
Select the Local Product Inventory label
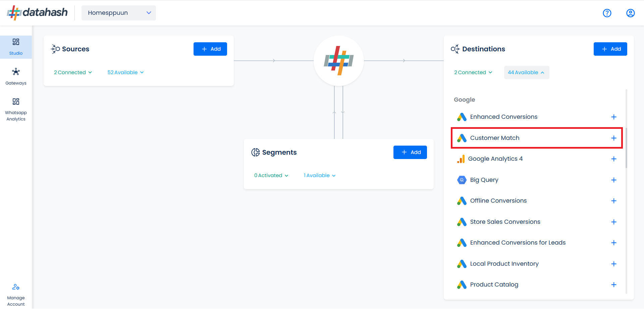tap(504, 264)
